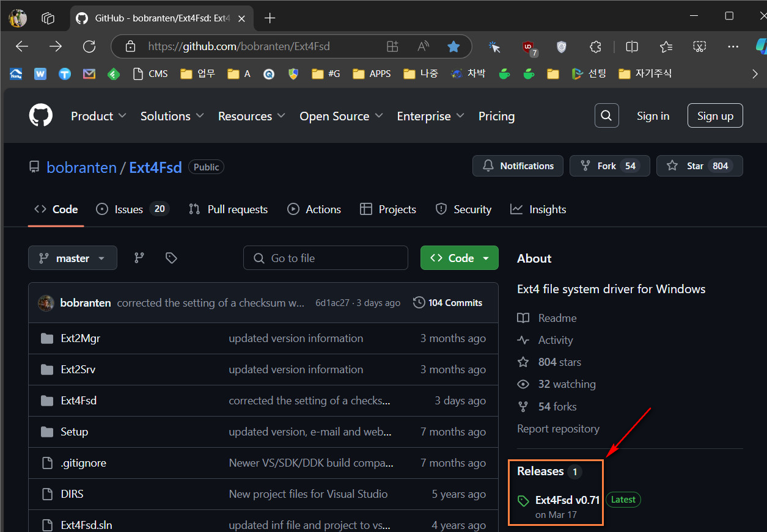767x532 pixels.
Task: Click the shield security extension icon
Action: 562,46
